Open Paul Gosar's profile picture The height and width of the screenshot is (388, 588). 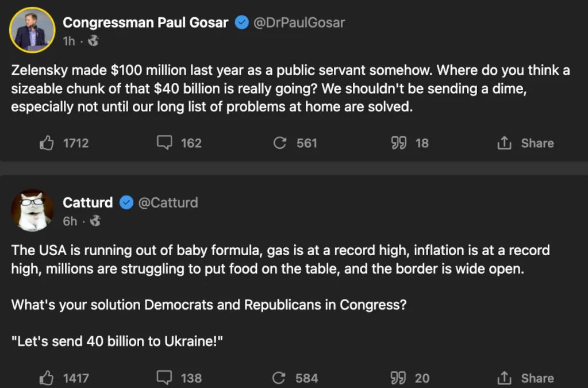(x=32, y=30)
